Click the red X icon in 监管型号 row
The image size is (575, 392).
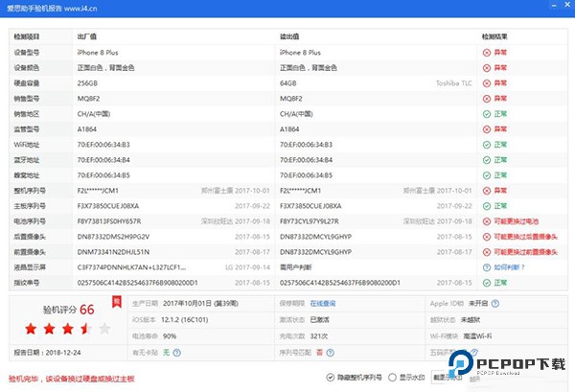click(487, 129)
